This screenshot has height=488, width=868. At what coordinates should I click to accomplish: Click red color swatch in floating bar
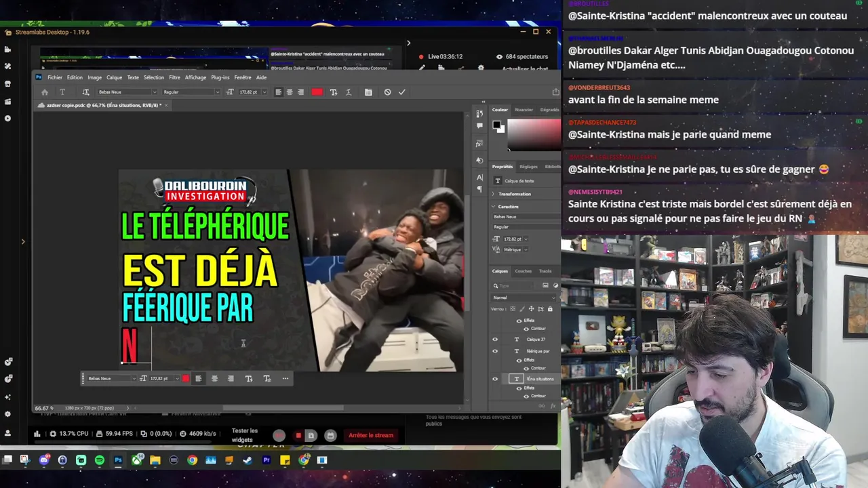coord(186,379)
